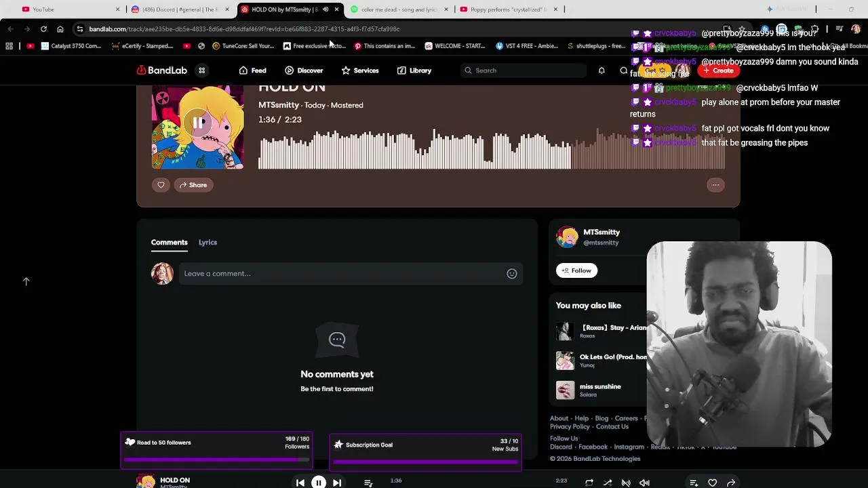
Task: Open the play queue
Action: (368, 483)
